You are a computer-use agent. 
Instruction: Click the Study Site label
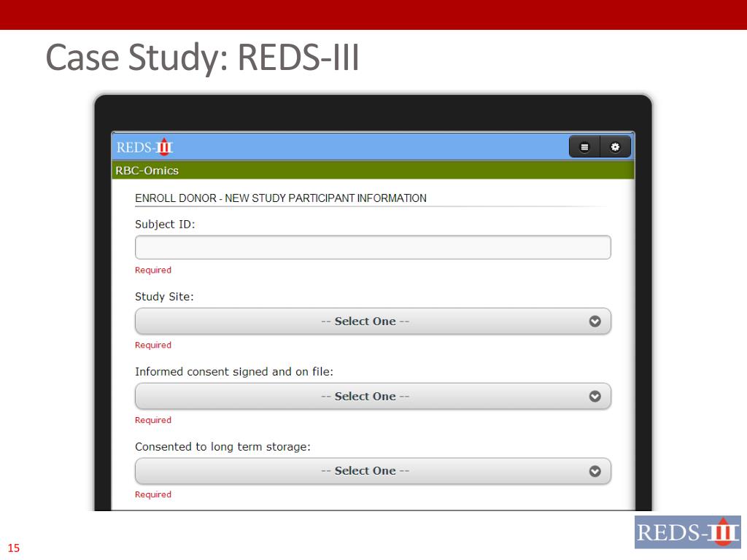(164, 297)
